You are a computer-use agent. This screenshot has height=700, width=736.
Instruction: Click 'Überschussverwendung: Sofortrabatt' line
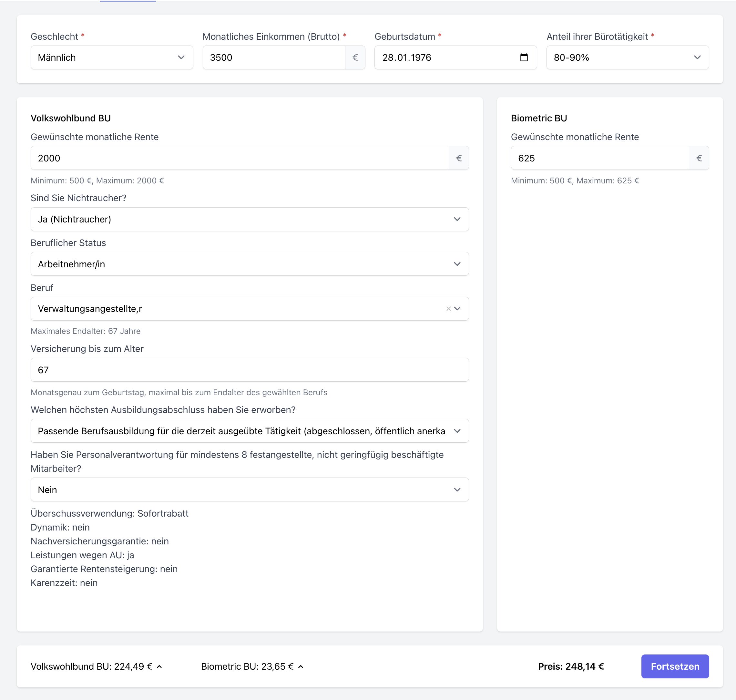tap(109, 513)
